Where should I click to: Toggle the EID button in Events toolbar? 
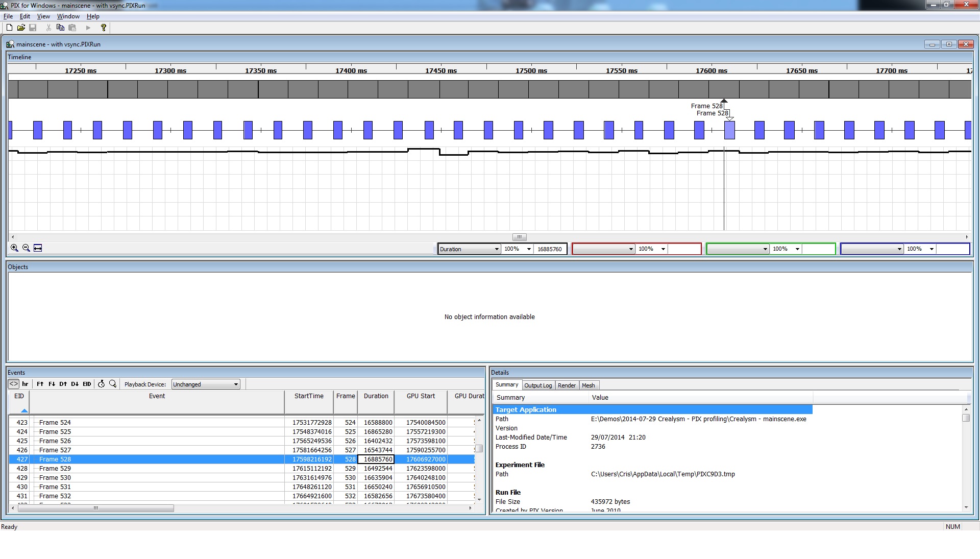tap(87, 384)
